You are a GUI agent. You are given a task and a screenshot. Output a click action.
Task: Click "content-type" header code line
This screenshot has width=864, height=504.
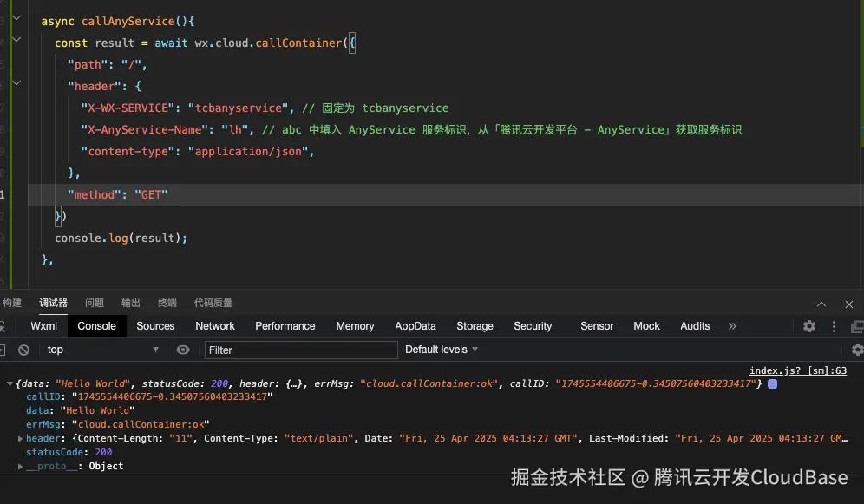pyautogui.click(x=197, y=152)
